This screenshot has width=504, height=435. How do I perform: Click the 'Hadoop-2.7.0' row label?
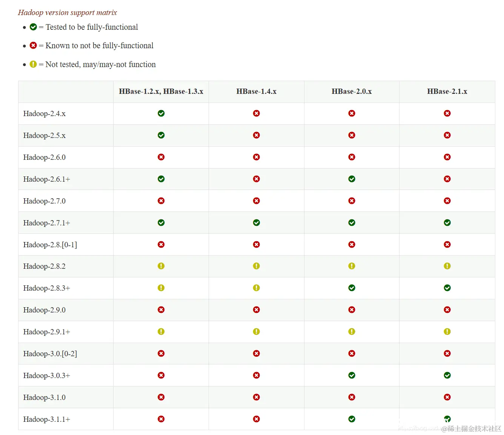coord(45,201)
